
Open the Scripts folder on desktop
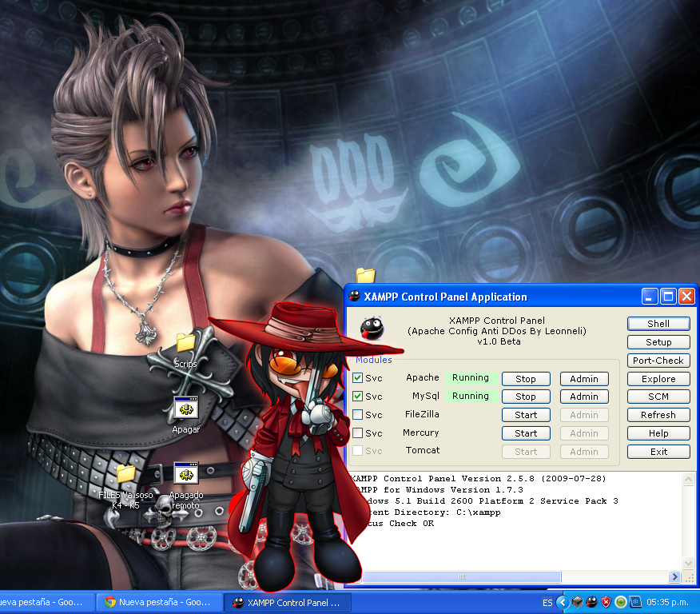185,343
